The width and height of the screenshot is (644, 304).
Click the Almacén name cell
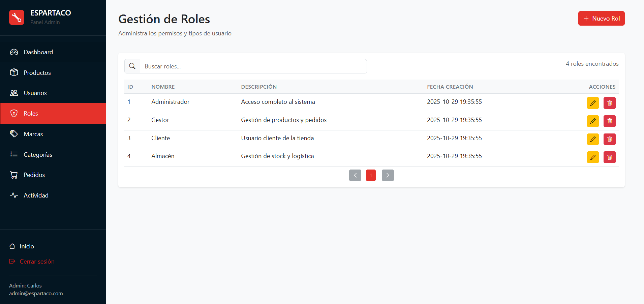(x=163, y=156)
